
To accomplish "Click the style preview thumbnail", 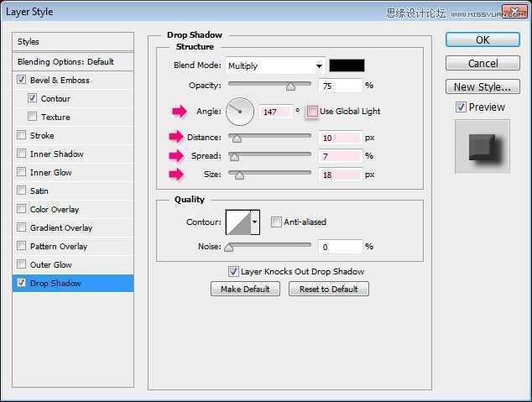I will (x=482, y=147).
